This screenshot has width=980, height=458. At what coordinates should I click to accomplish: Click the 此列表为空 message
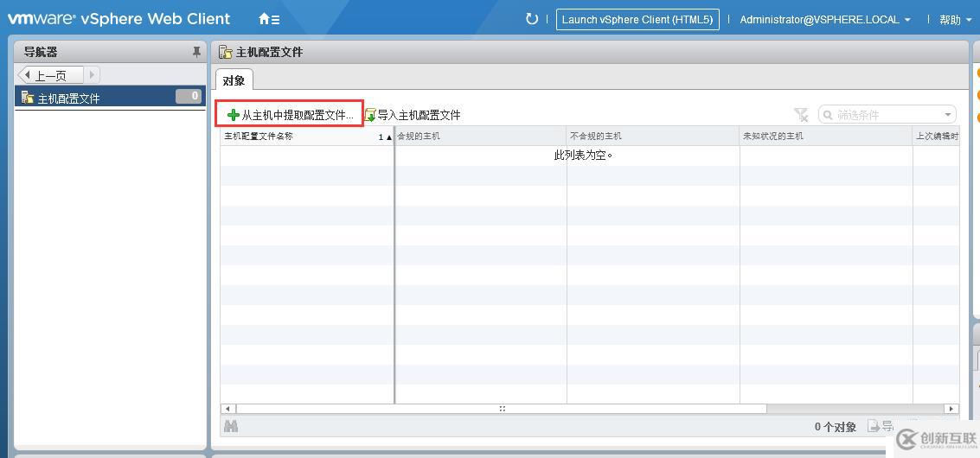click(584, 155)
